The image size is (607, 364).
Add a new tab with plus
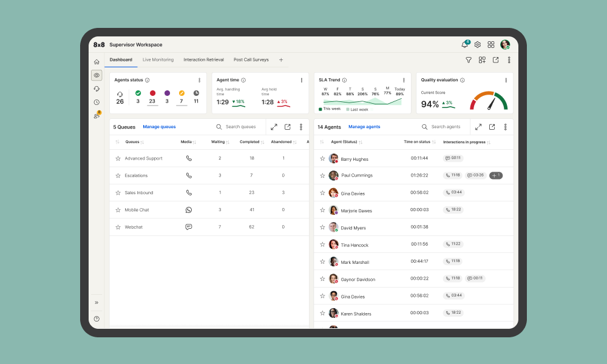pyautogui.click(x=281, y=60)
